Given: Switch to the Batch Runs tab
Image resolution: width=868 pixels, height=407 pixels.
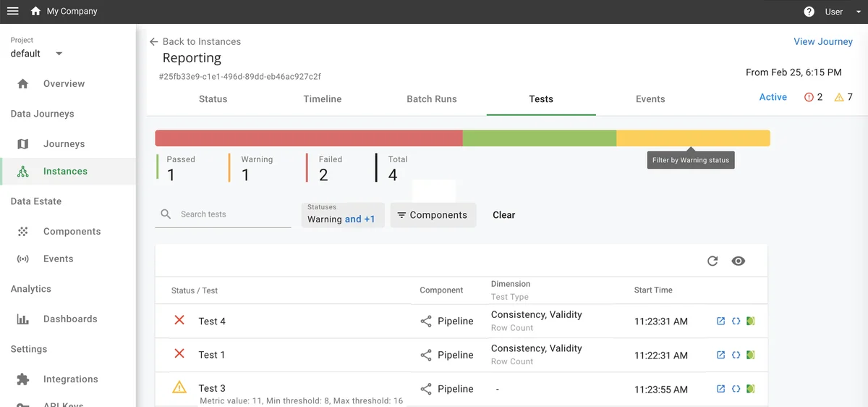Looking at the screenshot, I should 431,99.
